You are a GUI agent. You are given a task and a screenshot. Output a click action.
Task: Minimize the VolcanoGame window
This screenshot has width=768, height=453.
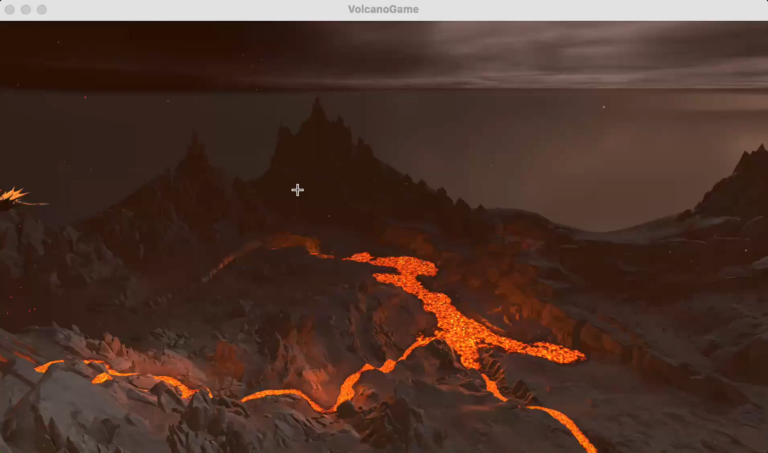[26, 9]
